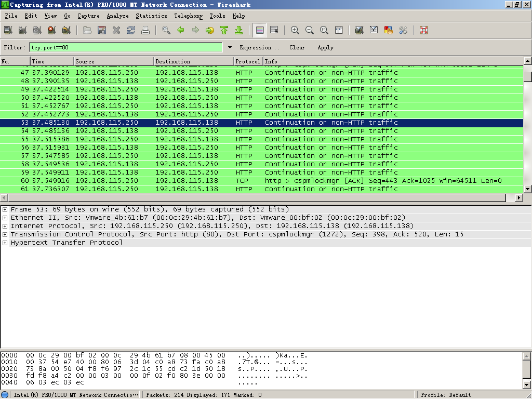
Task: Select packet row 61 at 37.736307
Action: click(262, 189)
